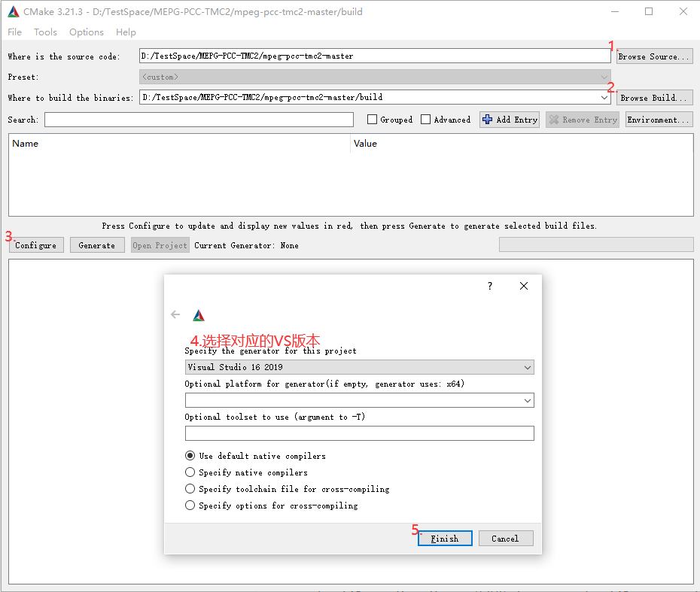Open the File menu
Image resolution: width=700 pixels, height=592 pixels.
[x=14, y=32]
